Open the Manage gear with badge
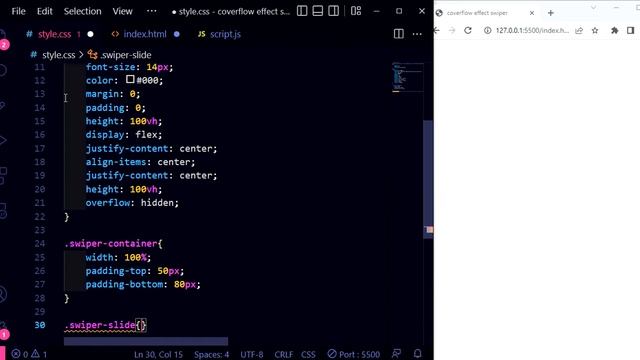640x360 pixels. [3, 330]
